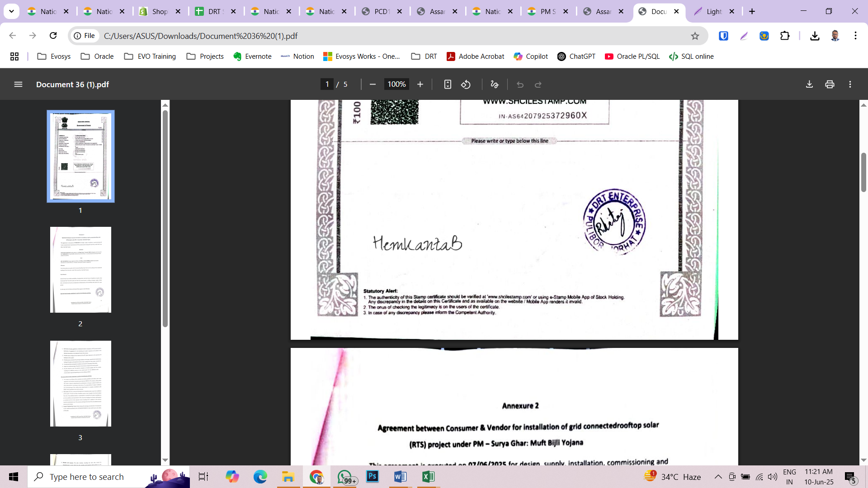
Task: Launch Word from the taskbar
Action: click(401, 477)
